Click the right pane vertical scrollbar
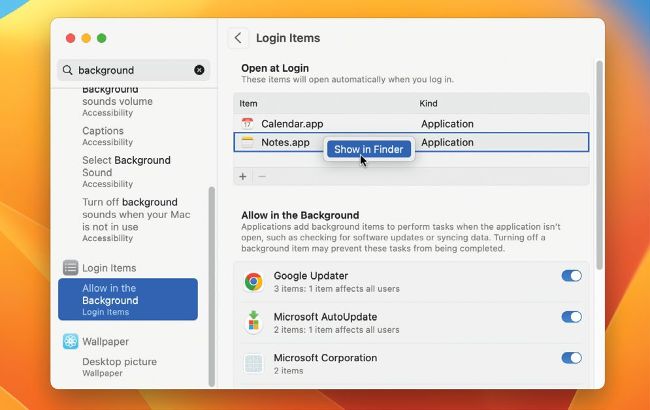This screenshot has height=410, width=650. pyautogui.click(x=599, y=165)
